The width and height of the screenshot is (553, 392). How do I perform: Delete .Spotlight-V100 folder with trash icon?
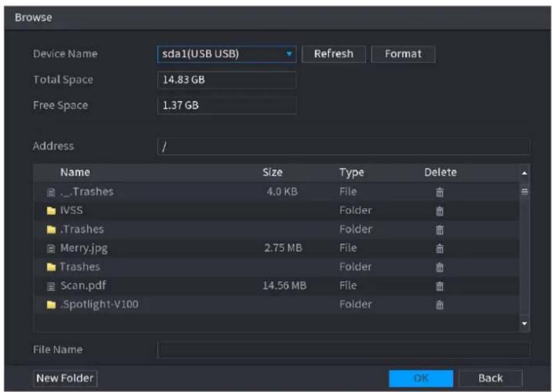(440, 304)
